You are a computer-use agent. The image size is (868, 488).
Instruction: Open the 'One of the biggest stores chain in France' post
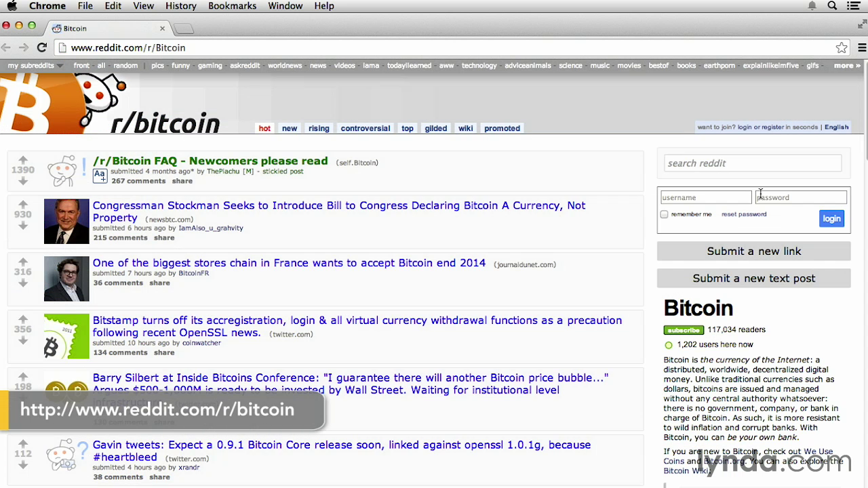(290, 263)
